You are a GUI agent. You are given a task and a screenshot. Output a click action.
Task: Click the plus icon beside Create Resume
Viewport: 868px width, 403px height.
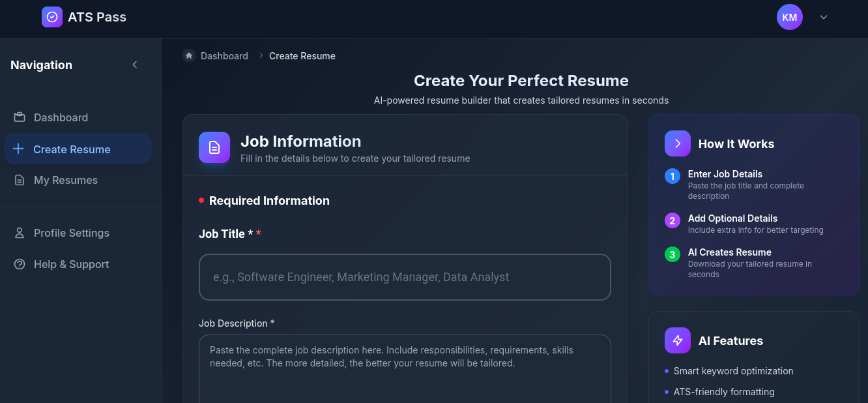point(18,149)
